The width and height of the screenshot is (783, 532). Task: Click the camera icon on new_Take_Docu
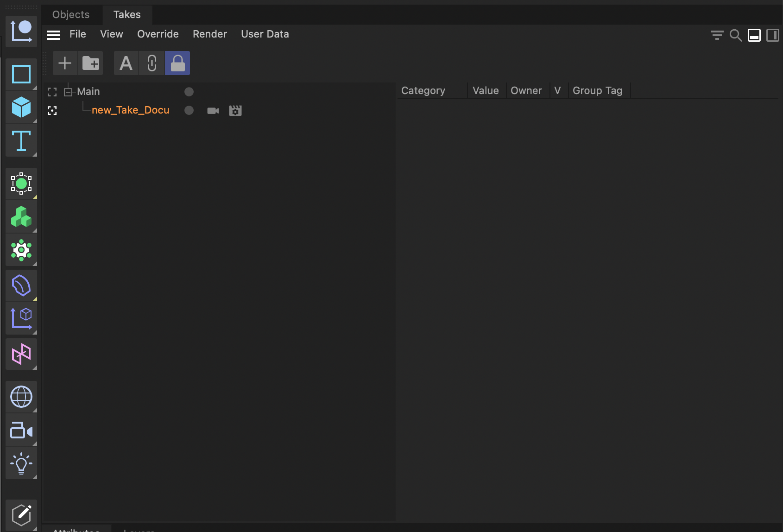coord(213,110)
